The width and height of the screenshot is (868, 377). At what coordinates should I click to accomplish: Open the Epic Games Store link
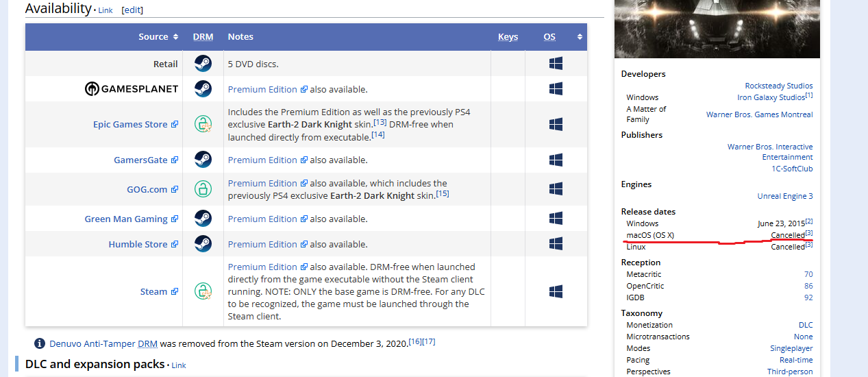point(136,124)
